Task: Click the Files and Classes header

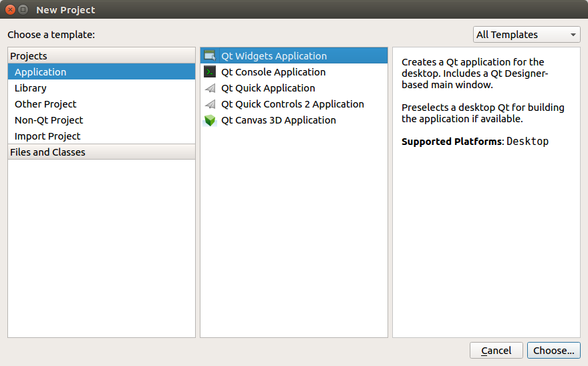Action: pyautogui.click(x=102, y=152)
